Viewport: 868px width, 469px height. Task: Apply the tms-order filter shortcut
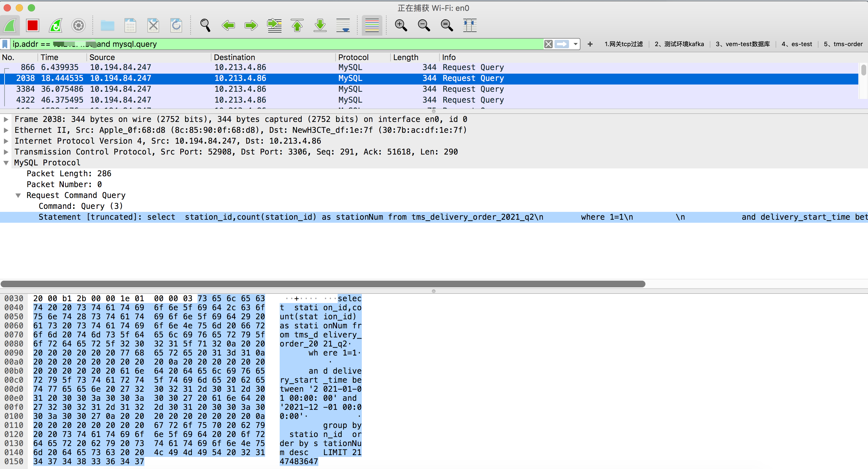coord(843,44)
